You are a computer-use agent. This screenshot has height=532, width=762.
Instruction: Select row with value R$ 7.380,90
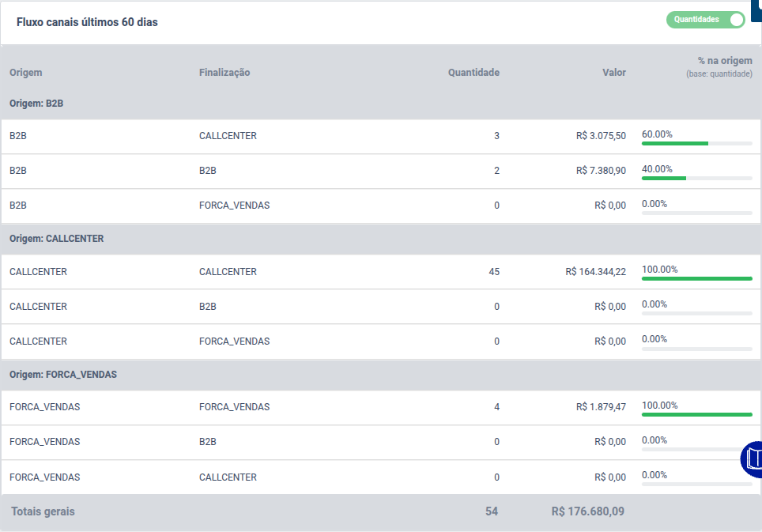[381, 171]
